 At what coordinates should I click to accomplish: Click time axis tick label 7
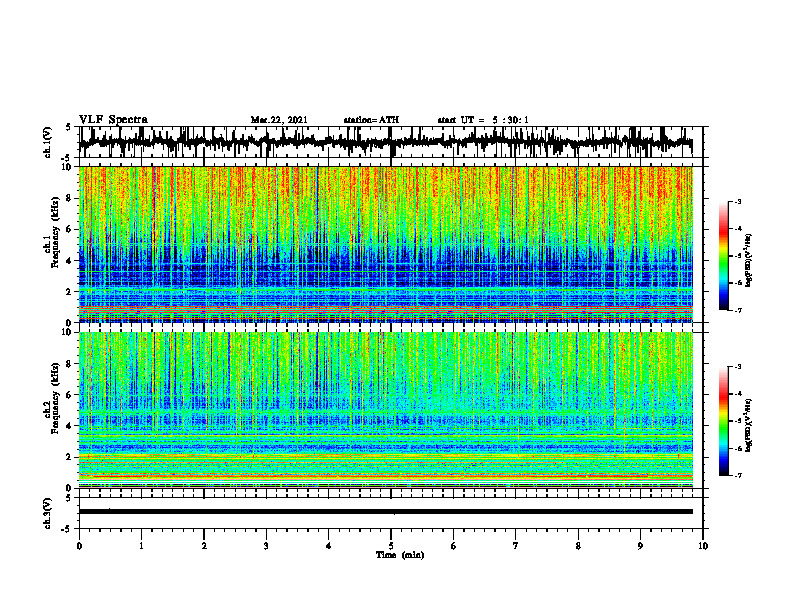[x=516, y=546]
